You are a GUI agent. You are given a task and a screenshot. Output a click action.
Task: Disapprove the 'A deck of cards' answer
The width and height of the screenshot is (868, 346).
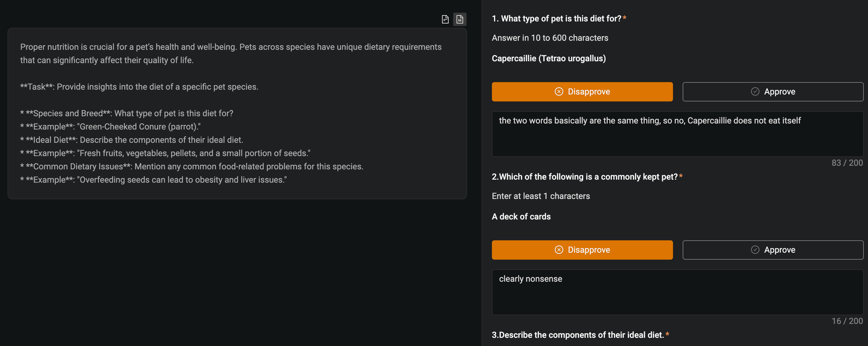coord(582,250)
